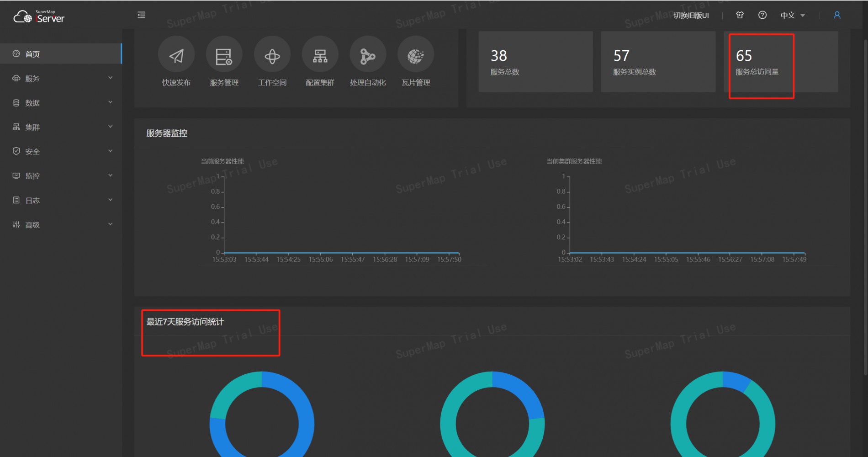Click the 首页 home icon in sidebar
868x457 pixels.
point(16,53)
